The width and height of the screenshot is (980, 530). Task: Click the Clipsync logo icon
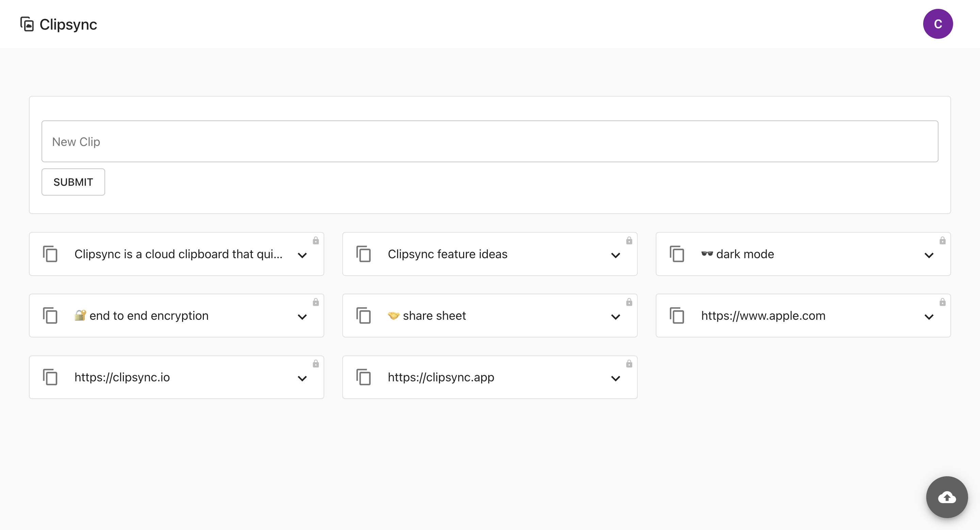tap(27, 24)
